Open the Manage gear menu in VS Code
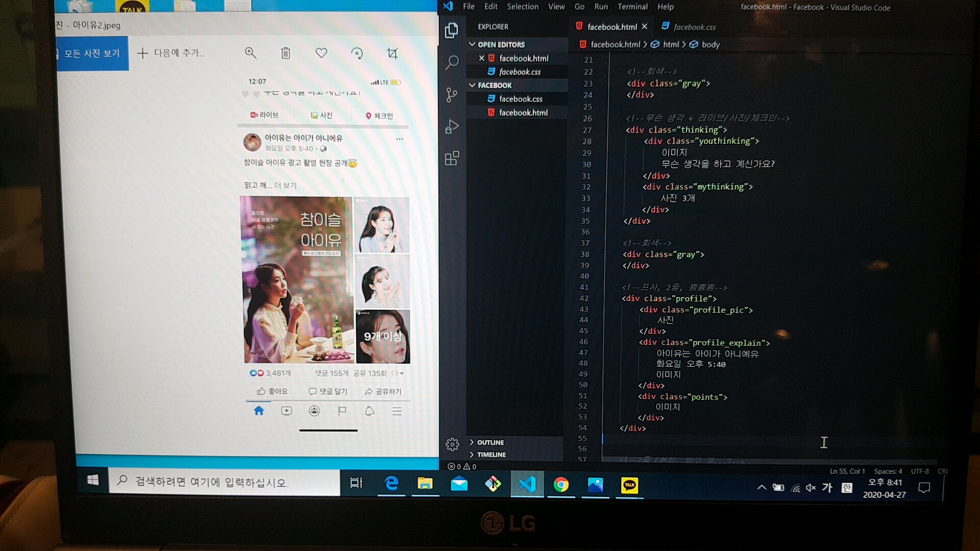Screen dimensions: 980x551 click(452, 444)
